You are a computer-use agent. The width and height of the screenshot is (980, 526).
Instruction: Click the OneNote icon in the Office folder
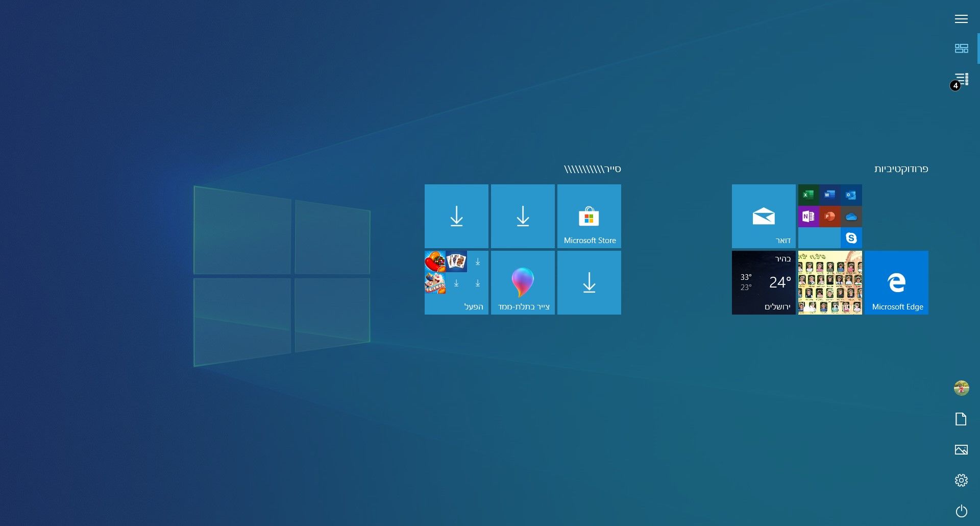pos(808,217)
